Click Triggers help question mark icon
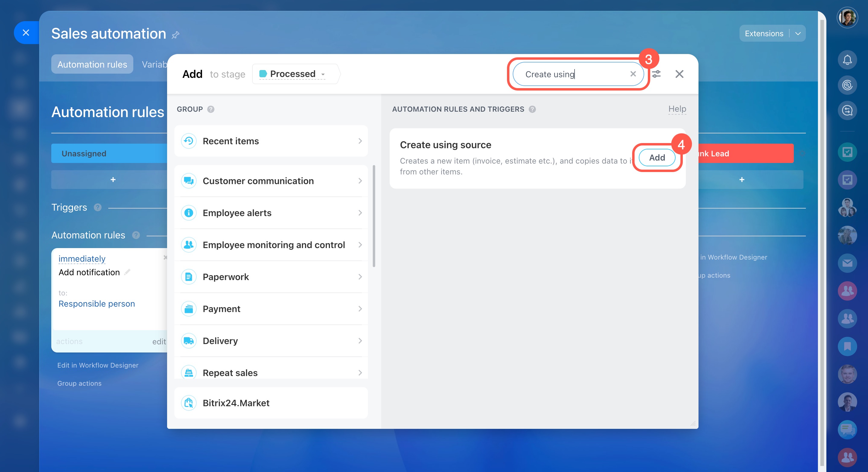This screenshot has height=472, width=868. pos(98,207)
